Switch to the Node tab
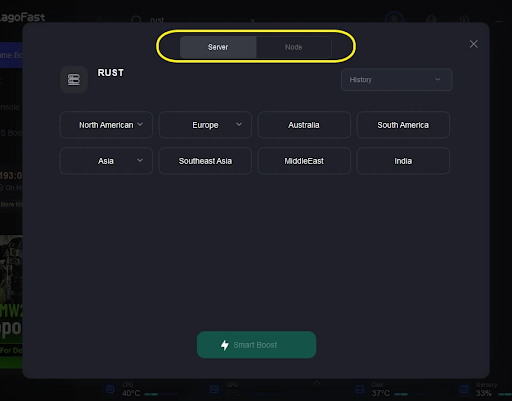Screen dimensions: 512x401 tap(294, 47)
